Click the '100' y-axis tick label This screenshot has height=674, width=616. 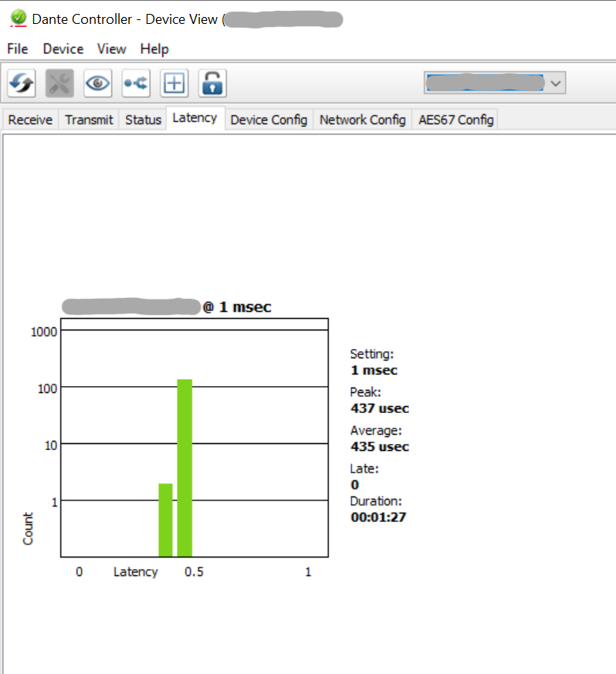(47, 389)
